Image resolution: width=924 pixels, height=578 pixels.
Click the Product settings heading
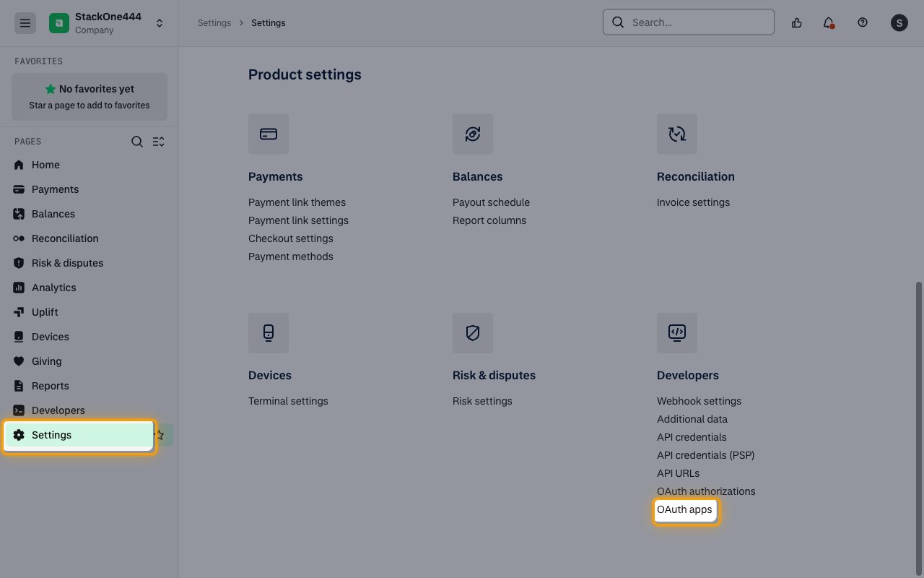click(305, 74)
